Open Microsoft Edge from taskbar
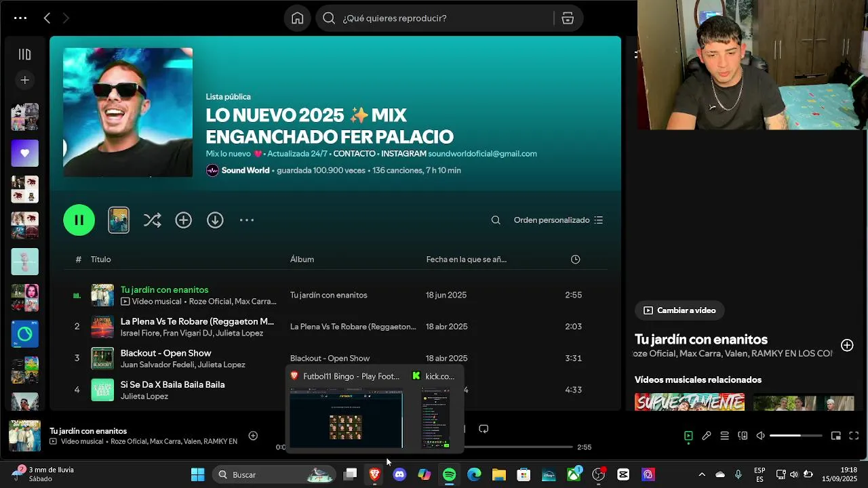 tap(474, 474)
